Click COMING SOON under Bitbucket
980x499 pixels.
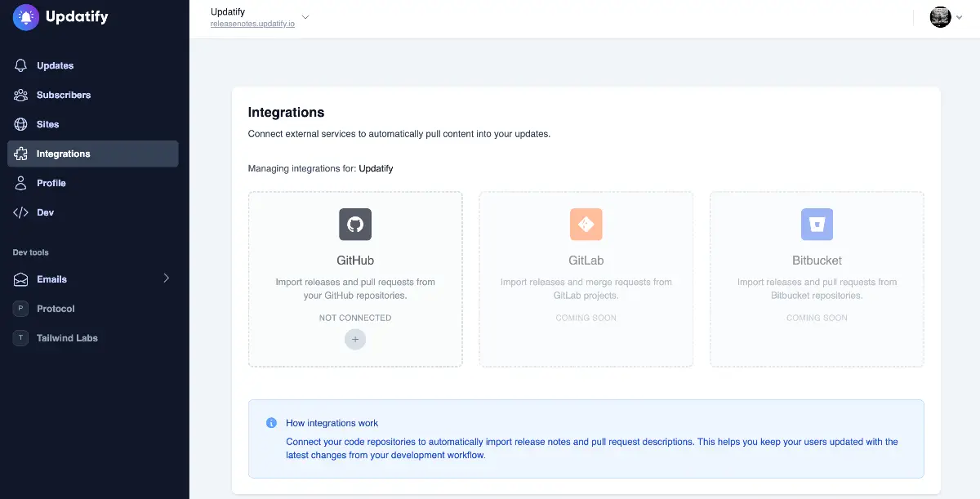click(x=817, y=318)
